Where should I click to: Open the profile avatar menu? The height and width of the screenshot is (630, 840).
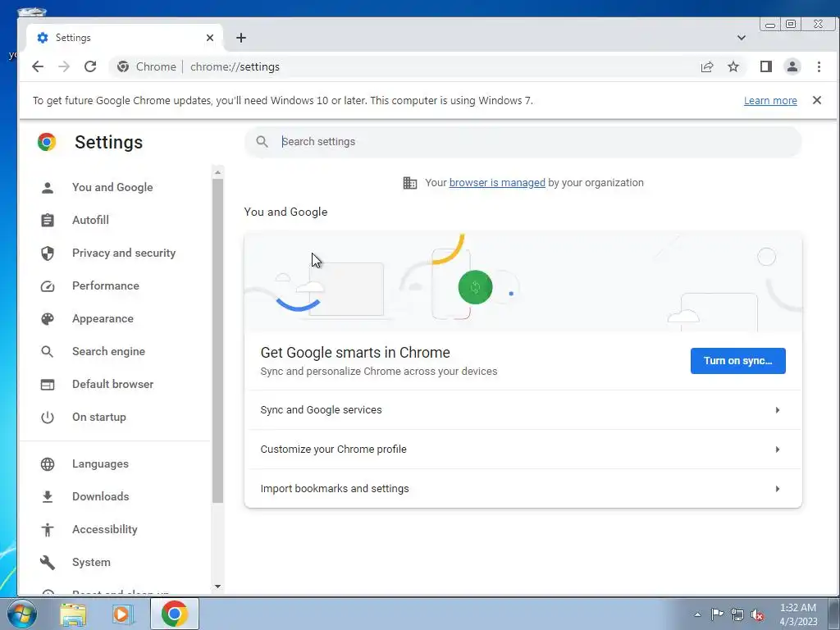pyautogui.click(x=792, y=66)
